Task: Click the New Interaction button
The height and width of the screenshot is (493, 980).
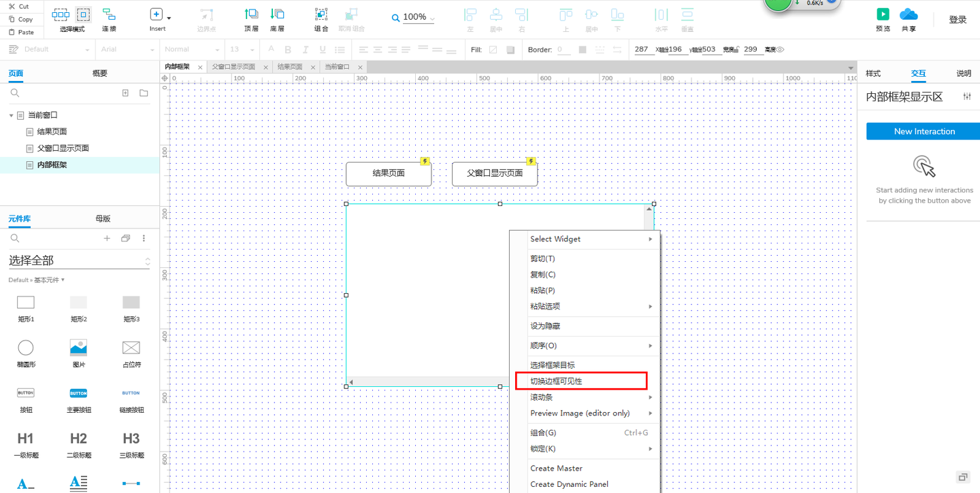Action: (924, 131)
